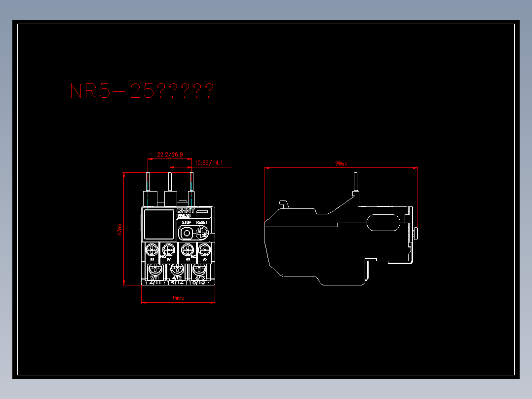
Task: Click the "CHNT" brand logo text
Action: [x=186, y=210]
